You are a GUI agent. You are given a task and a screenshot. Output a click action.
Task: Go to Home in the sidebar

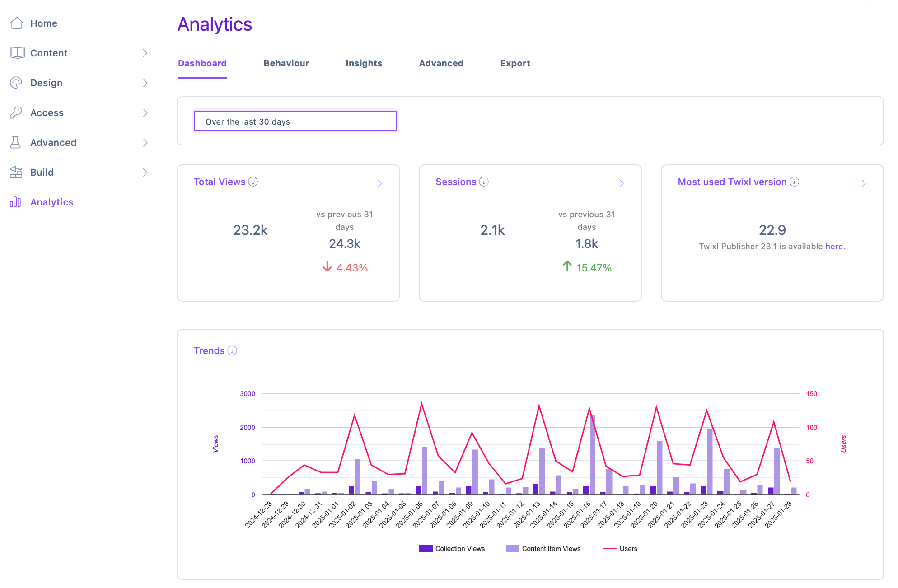pyautogui.click(x=44, y=23)
